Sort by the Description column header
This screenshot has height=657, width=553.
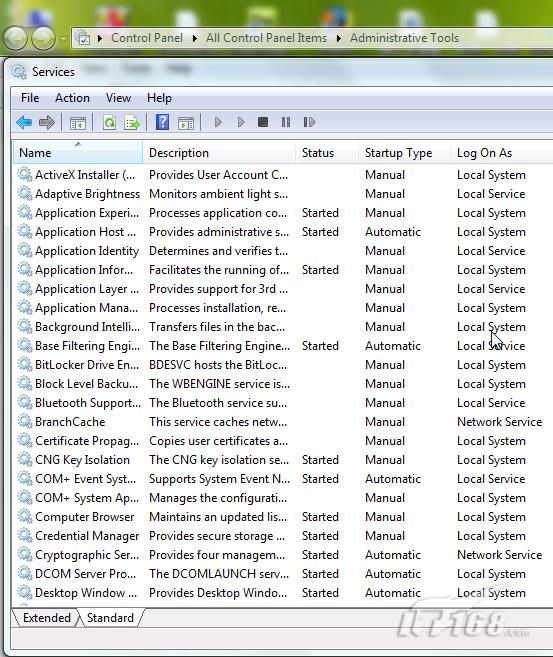220,153
